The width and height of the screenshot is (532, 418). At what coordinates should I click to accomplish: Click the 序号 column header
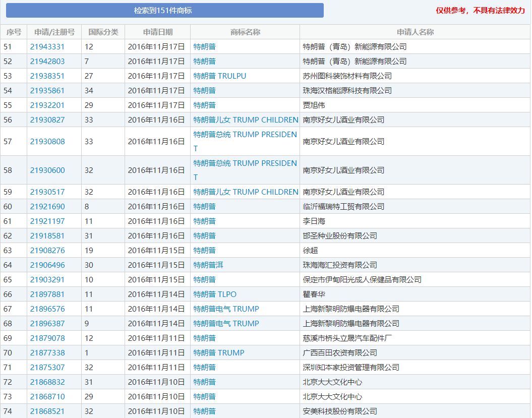14,32
